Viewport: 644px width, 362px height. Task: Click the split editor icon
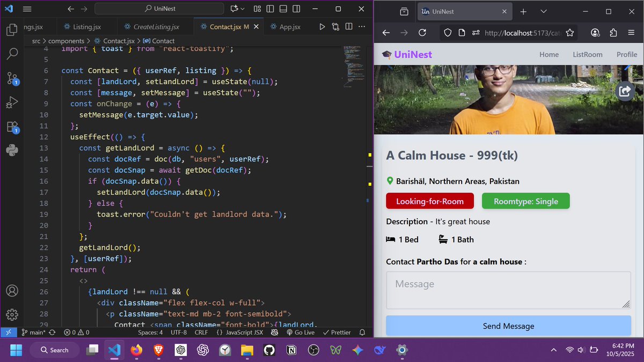pyautogui.click(x=349, y=26)
